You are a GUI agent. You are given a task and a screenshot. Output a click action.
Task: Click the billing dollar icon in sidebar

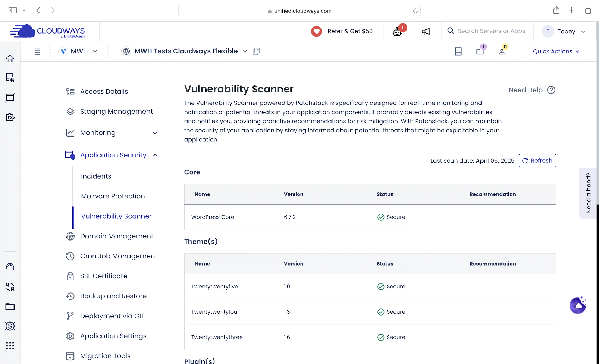point(10,326)
